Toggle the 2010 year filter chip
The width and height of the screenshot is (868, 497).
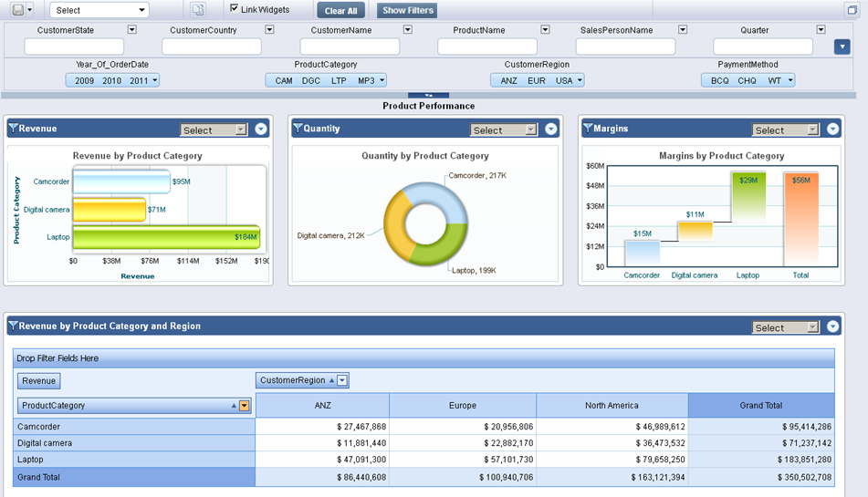coord(112,80)
